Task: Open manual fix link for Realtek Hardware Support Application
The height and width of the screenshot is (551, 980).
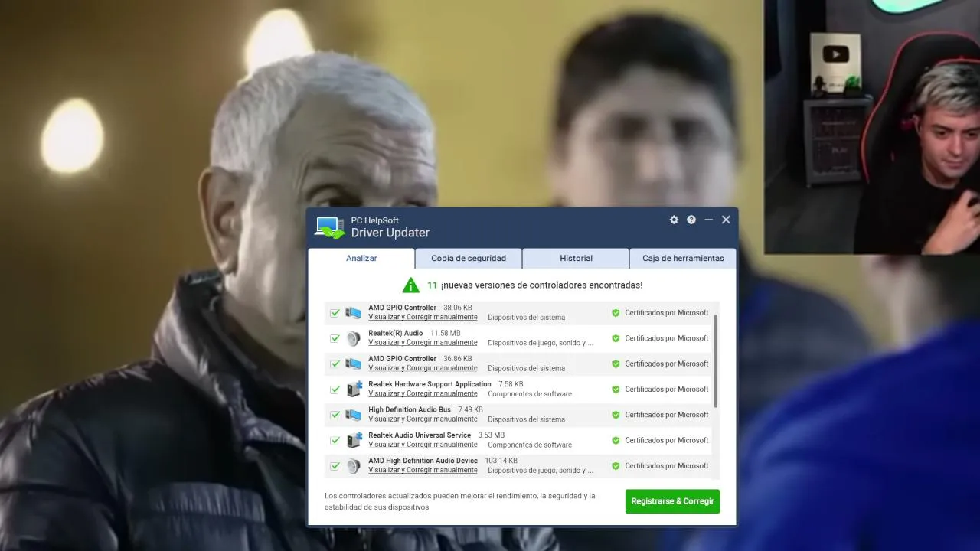Action: [423, 394]
